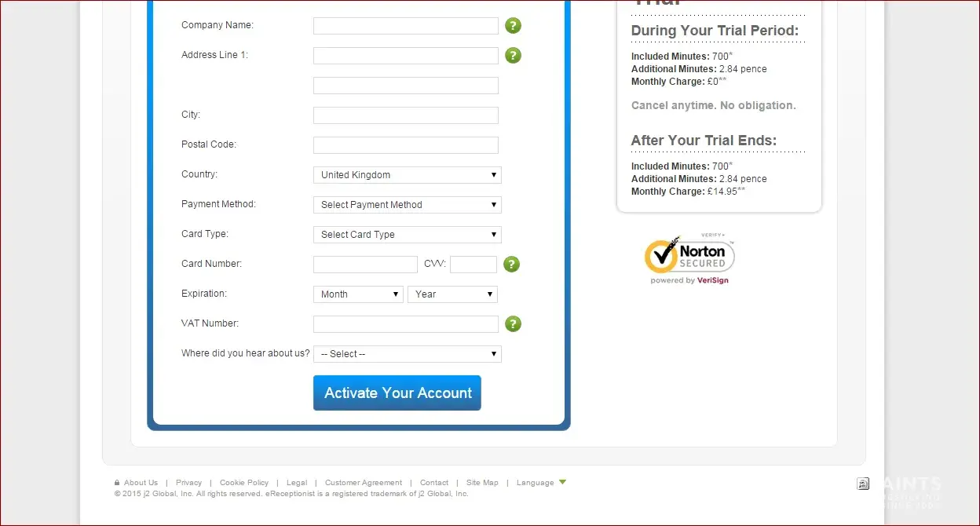Open the Customer Agreement footer link

pyautogui.click(x=364, y=483)
